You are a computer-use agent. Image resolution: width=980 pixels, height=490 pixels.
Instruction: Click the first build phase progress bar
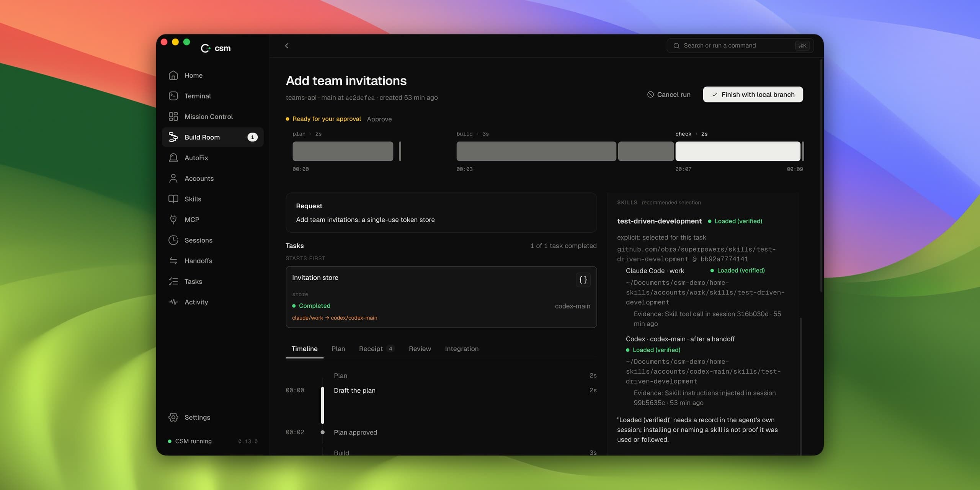click(x=536, y=151)
